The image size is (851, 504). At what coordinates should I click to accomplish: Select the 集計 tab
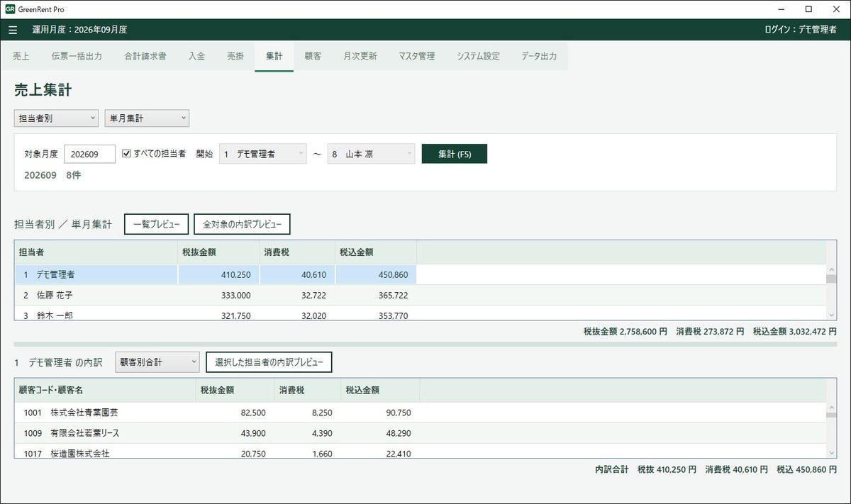coord(274,56)
